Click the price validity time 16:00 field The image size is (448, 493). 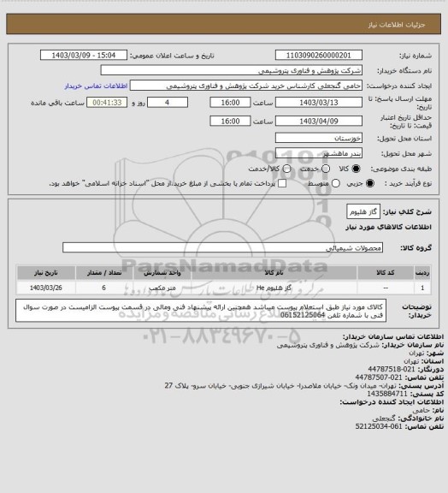(x=230, y=121)
